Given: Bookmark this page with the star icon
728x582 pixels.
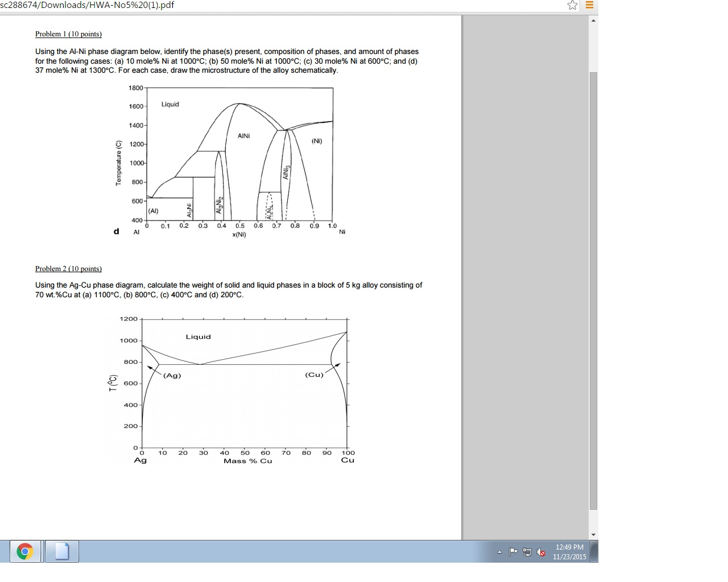Looking at the screenshot, I should point(572,5).
